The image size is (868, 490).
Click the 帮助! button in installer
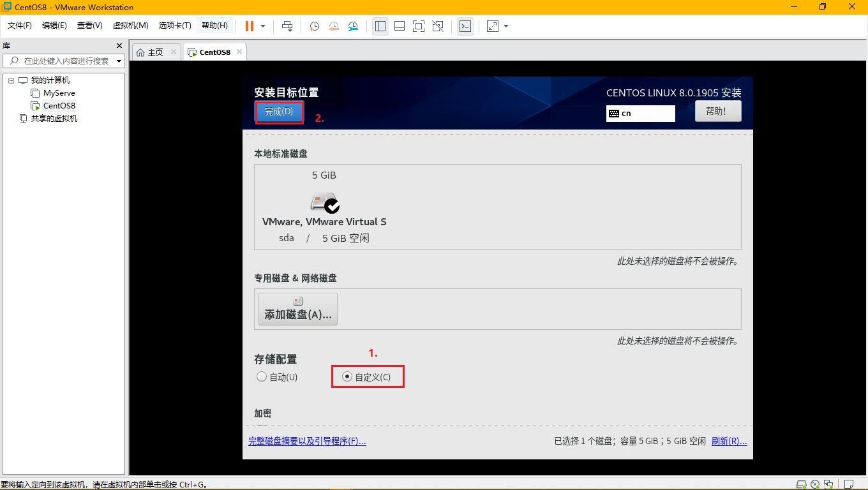pos(718,111)
